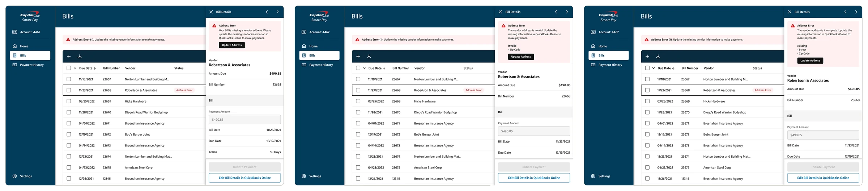The height and width of the screenshot is (191, 868).
Task: Go to previous bill arrow in left screen
Action: click(267, 12)
